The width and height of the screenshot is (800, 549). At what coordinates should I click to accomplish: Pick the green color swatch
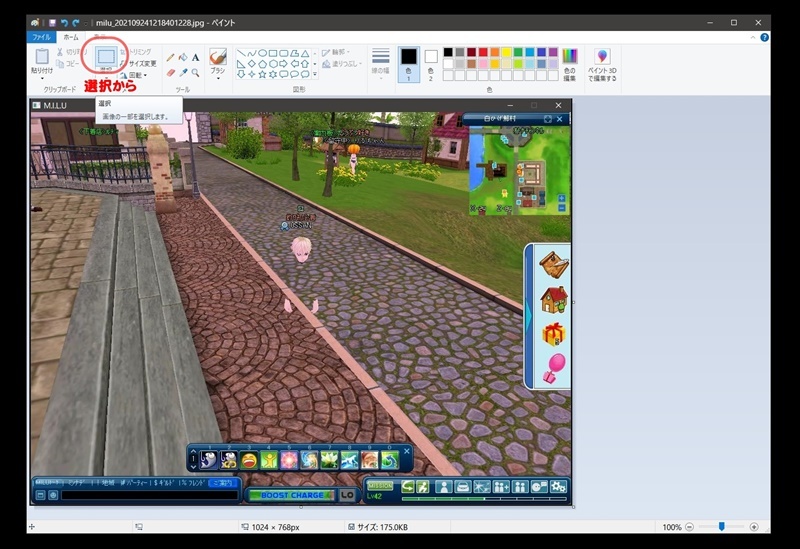(518, 52)
